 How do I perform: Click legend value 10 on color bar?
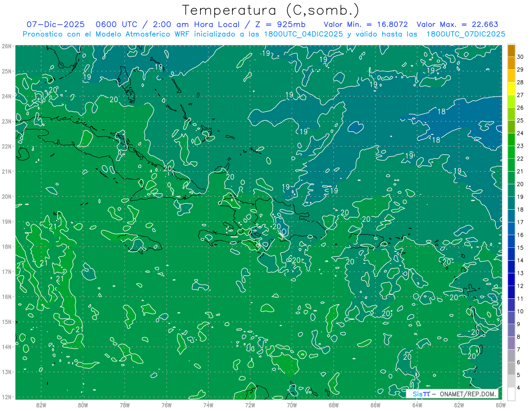tap(520, 311)
